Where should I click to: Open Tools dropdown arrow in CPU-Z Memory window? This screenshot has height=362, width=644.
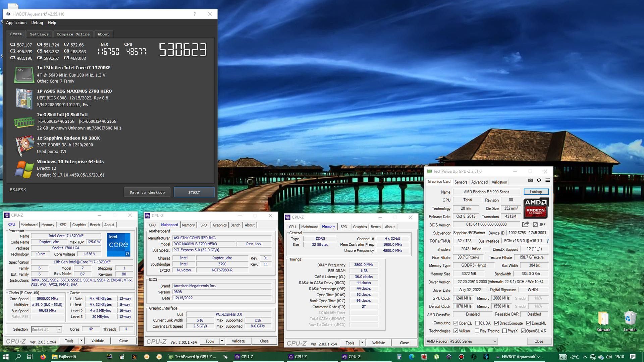tap(362, 343)
